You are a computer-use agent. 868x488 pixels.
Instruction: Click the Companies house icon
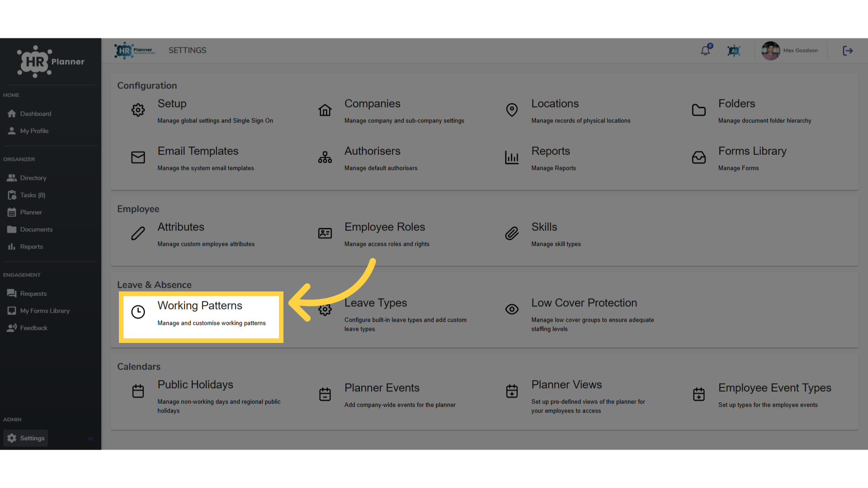click(x=325, y=110)
